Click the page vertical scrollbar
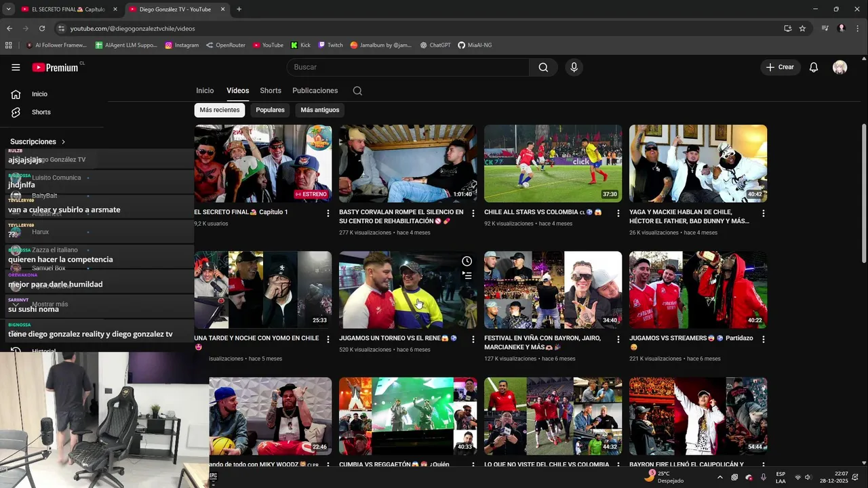Screen dimensions: 868x488 pyautogui.click(x=863, y=193)
